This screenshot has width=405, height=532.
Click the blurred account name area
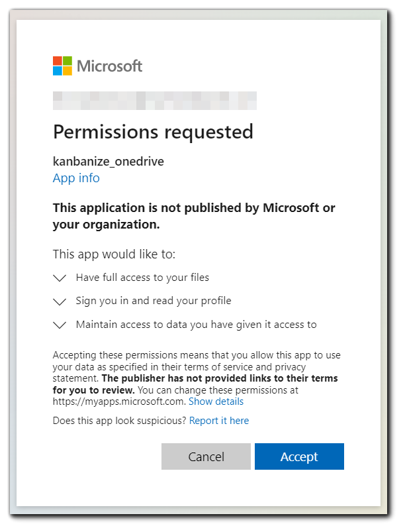pos(154,101)
